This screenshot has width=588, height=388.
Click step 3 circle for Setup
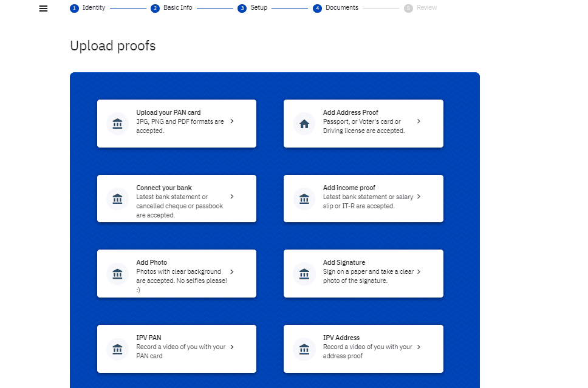[242, 9]
